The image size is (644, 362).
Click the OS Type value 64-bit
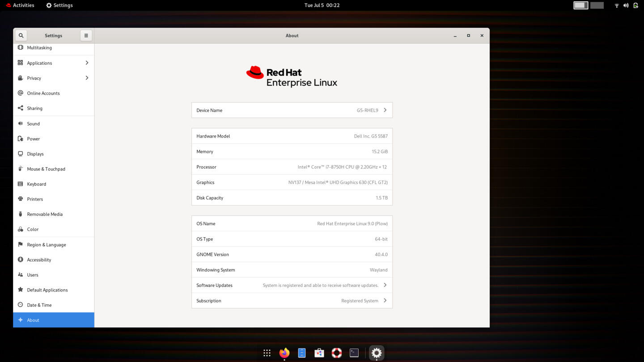pyautogui.click(x=381, y=239)
